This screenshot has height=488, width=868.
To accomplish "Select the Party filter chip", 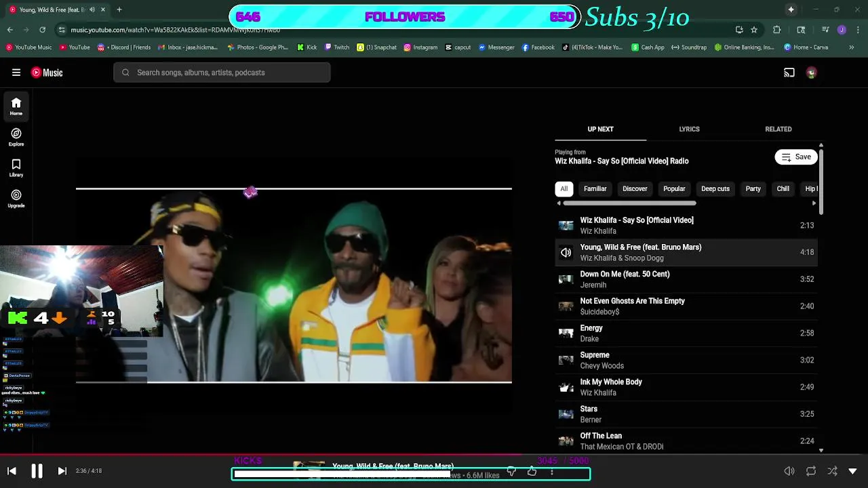I will pos(753,188).
